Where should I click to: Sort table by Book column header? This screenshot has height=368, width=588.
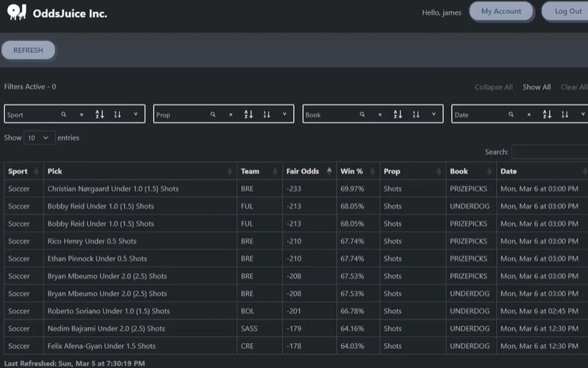click(x=471, y=171)
